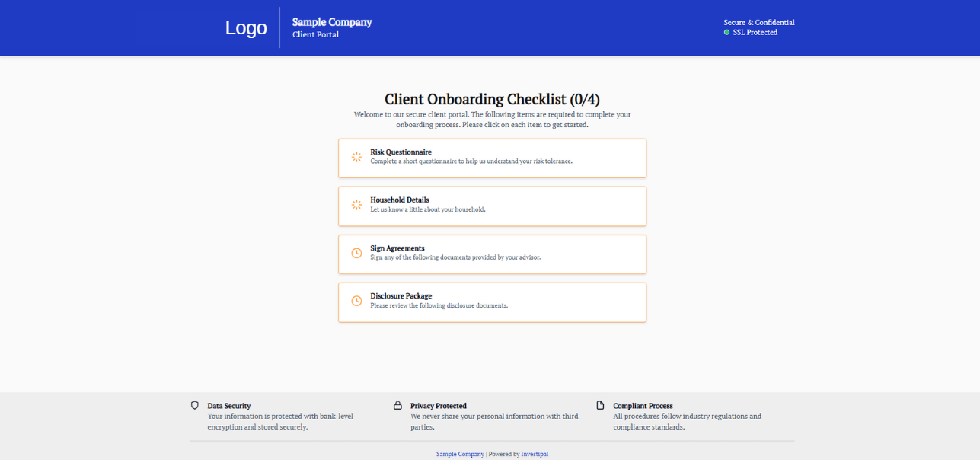Click the shield icon next to Data Security
Viewport: 980px width, 460px height.
(195, 405)
